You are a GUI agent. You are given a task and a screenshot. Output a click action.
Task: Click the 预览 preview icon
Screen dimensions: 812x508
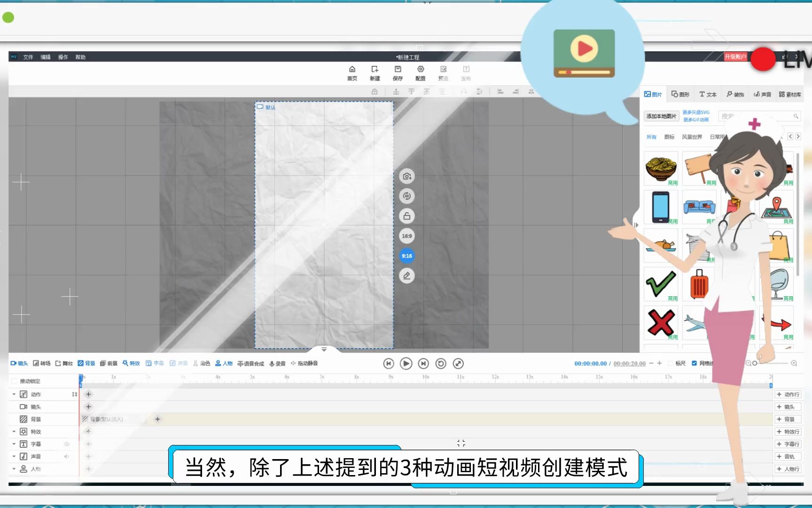click(x=443, y=73)
